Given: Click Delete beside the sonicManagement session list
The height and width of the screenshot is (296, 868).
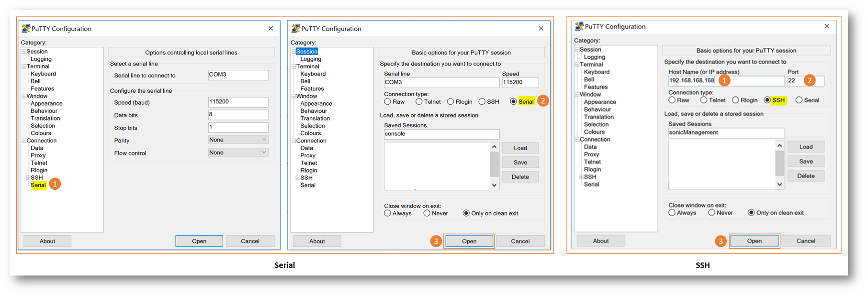Looking at the screenshot, I should [x=805, y=176].
